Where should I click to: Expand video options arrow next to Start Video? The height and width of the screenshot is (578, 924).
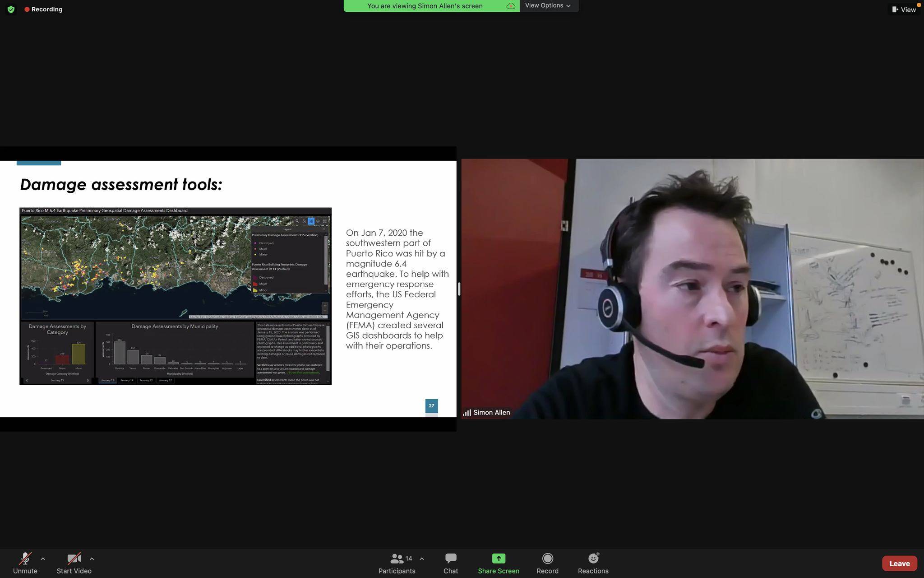[x=92, y=559]
